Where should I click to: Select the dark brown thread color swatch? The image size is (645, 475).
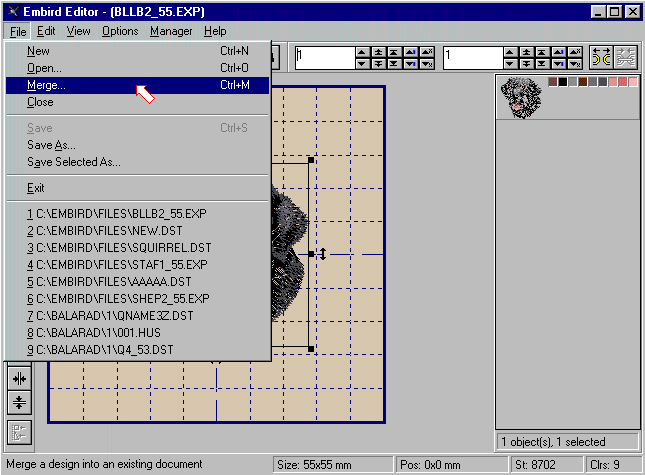[x=582, y=82]
